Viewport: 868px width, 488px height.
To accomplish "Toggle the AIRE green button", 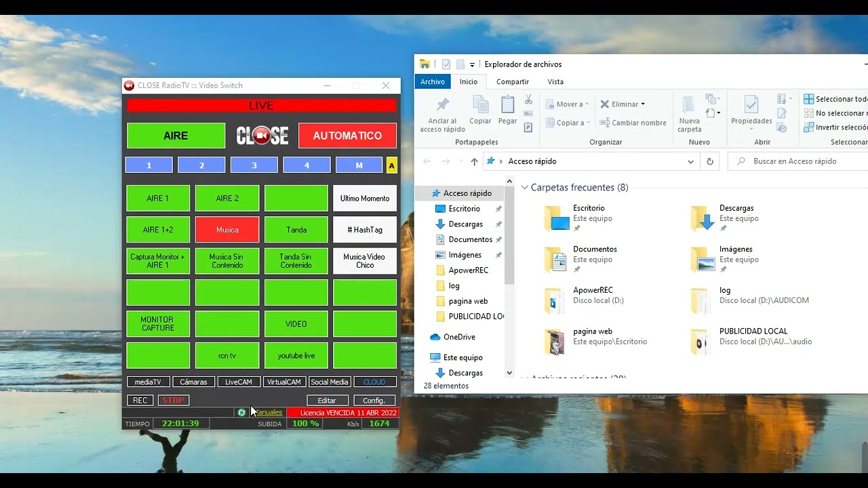I will point(176,136).
